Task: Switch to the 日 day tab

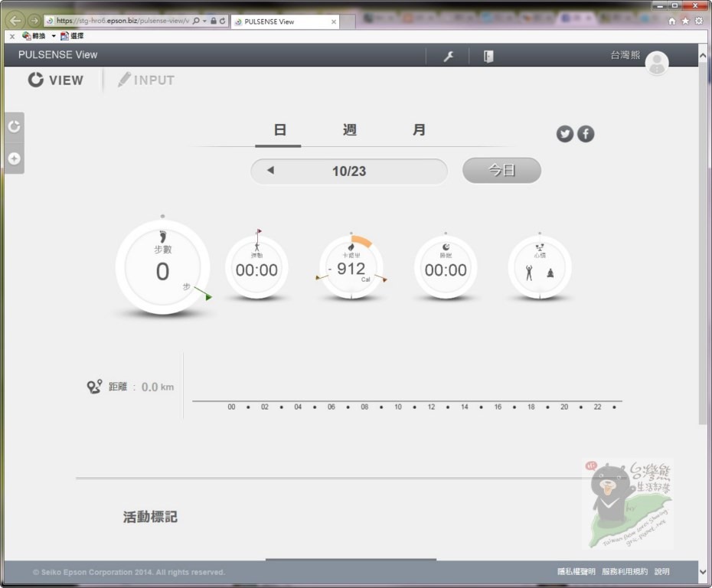Action: [x=279, y=130]
